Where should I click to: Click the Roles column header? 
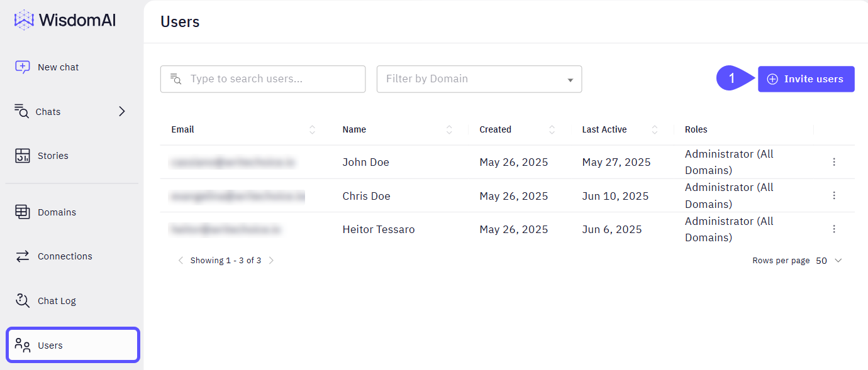coord(696,129)
